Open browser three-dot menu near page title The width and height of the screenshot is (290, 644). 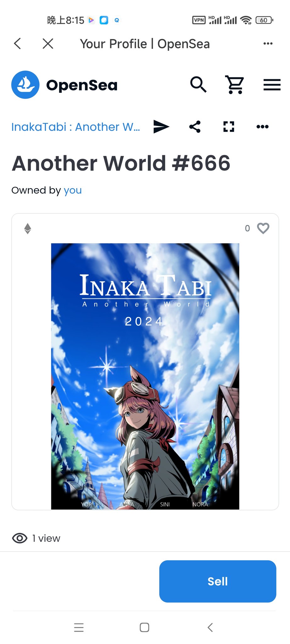pyautogui.click(x=268, y=43)
